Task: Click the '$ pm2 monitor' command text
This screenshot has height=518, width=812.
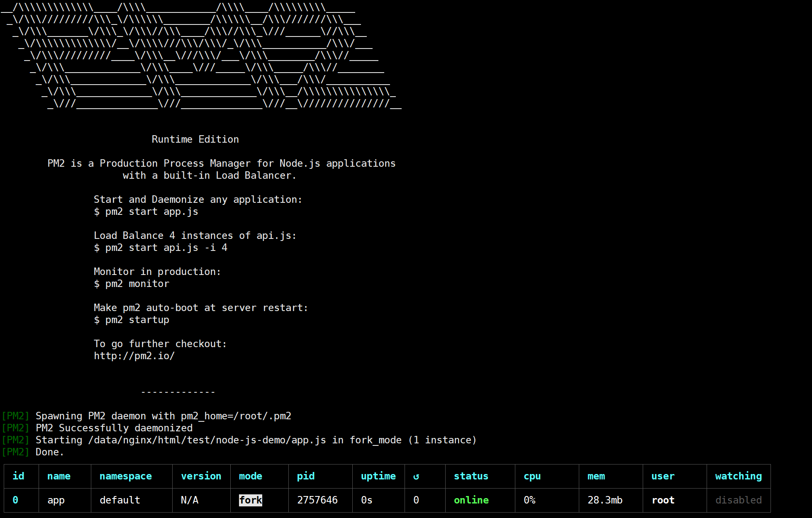Action: point(132,284)
